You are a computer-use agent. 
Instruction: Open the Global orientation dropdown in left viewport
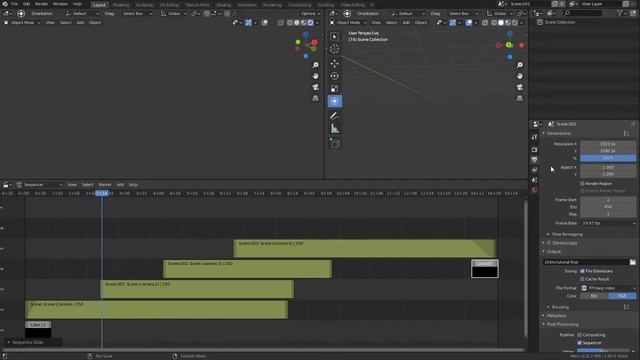(174, 13)
